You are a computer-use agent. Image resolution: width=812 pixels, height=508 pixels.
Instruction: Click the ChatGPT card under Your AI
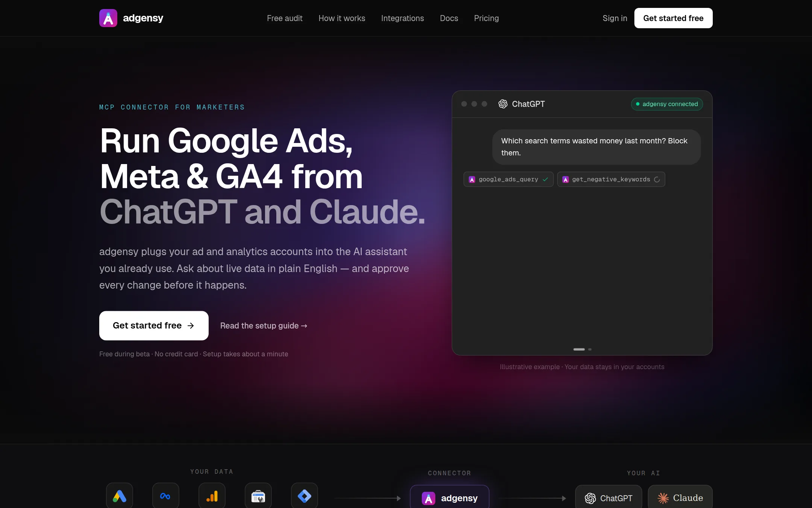point(609,497)
